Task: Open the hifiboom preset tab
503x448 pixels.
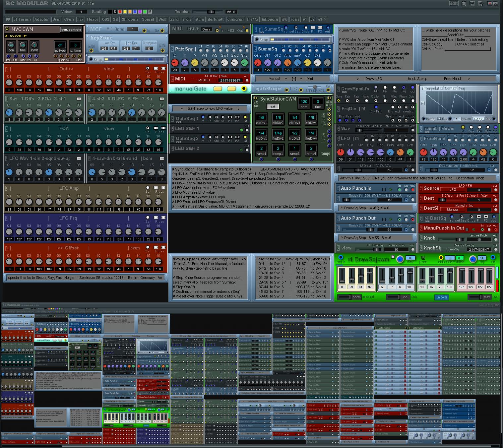Action: [270, 19]
